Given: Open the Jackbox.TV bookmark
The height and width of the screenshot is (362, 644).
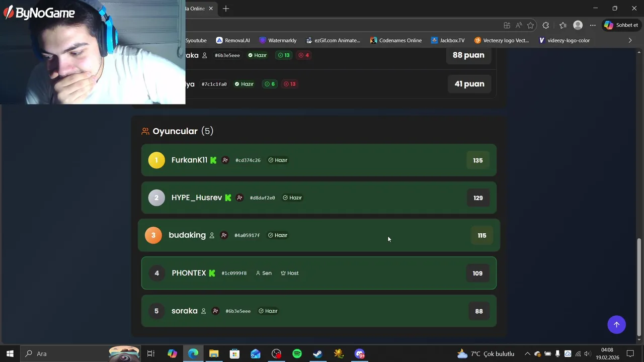Looking at the screenshot, I should (x=448, y=40).
